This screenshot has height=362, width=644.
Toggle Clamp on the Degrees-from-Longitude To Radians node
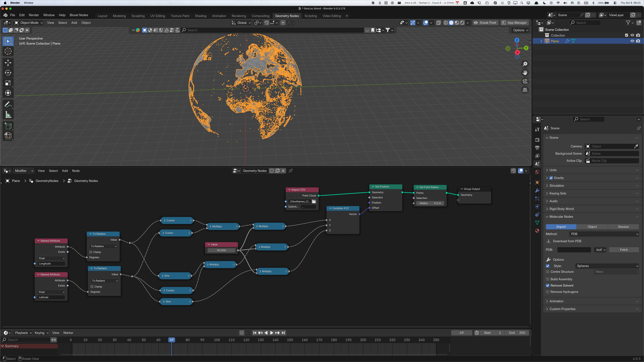click(91, 252)
